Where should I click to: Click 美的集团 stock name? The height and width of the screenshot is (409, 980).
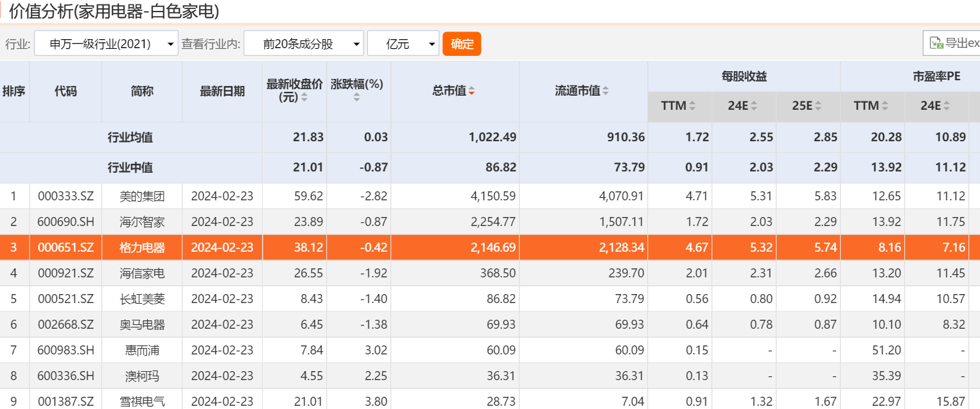point(142,196)
